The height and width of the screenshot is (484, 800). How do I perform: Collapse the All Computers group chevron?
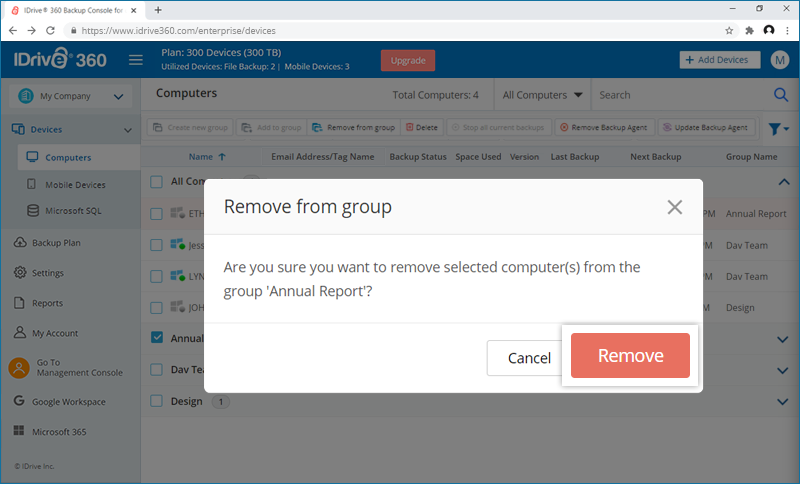(784, 182)
